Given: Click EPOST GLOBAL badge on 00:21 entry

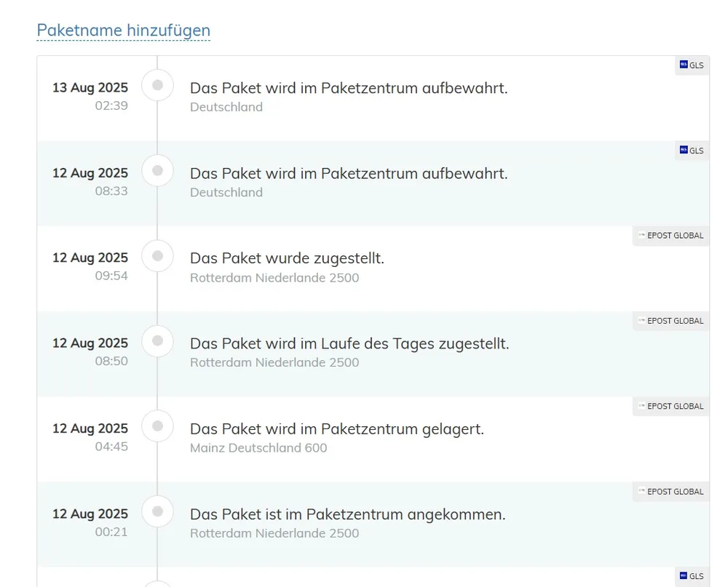Looking at the screenshot, I should click(671, 492).
